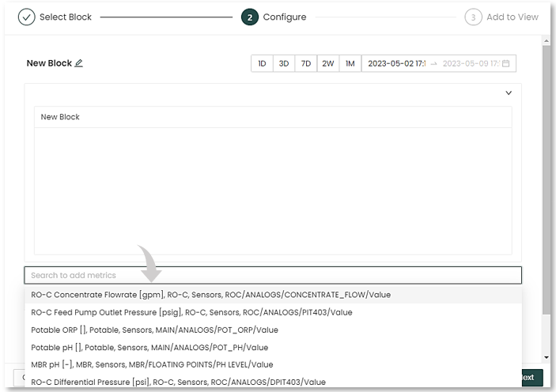Click the Select Block checkmark step icon

point(27,17)
